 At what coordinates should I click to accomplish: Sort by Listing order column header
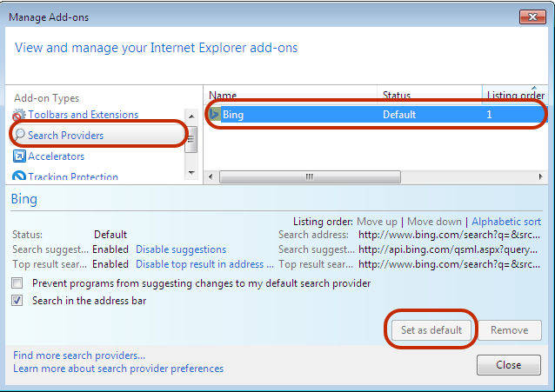pos(515,95)
